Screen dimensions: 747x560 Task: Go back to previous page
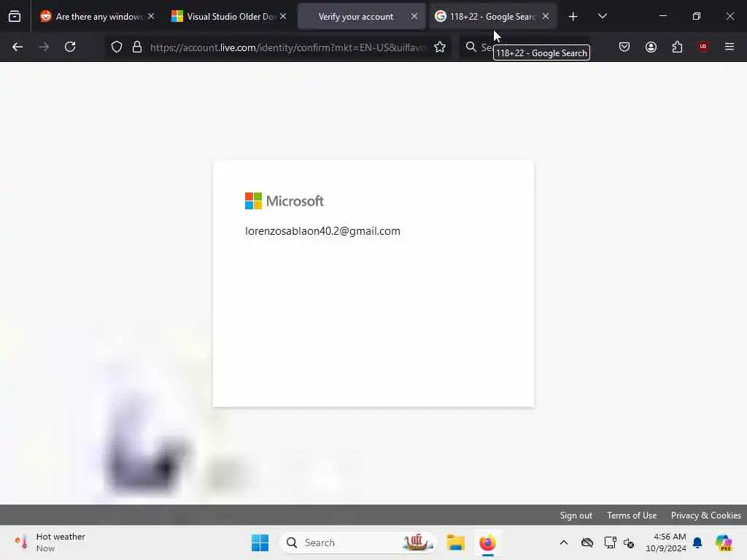[18, 47]
